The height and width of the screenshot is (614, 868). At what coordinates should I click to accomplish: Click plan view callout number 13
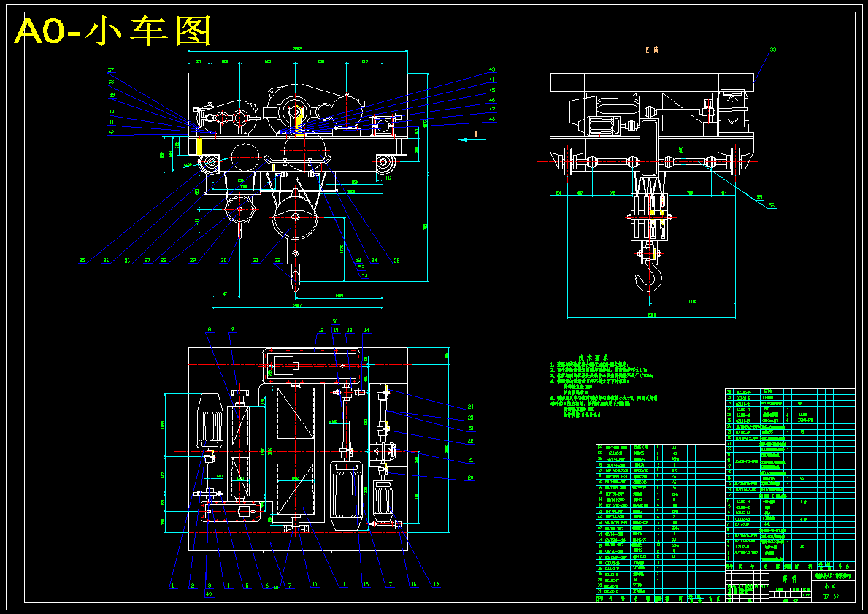click(x=350, y=330)
